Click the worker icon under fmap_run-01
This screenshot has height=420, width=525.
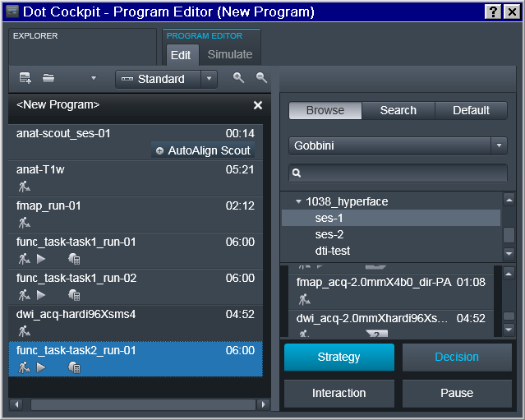[24, 223]
